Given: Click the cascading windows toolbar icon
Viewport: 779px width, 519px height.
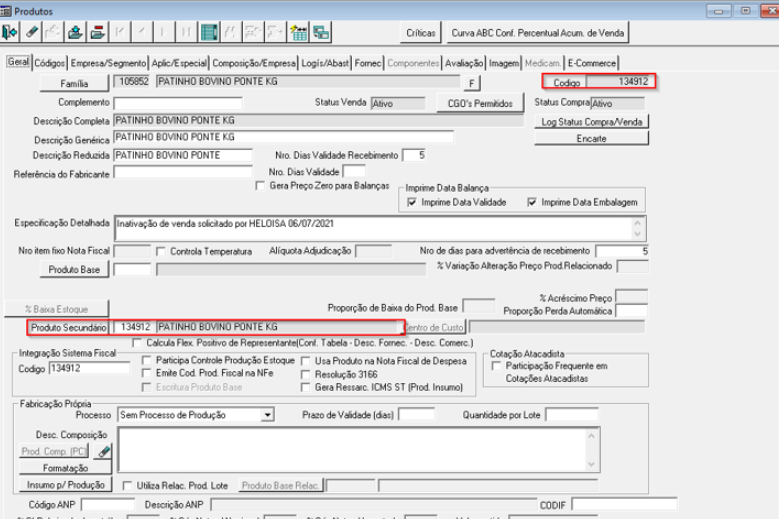Looking at the screenshot, I should pos(321,32).
